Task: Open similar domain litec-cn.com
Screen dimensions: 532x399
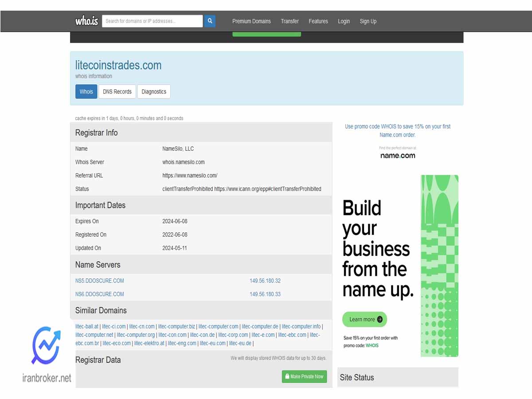Action: point(142,327)
